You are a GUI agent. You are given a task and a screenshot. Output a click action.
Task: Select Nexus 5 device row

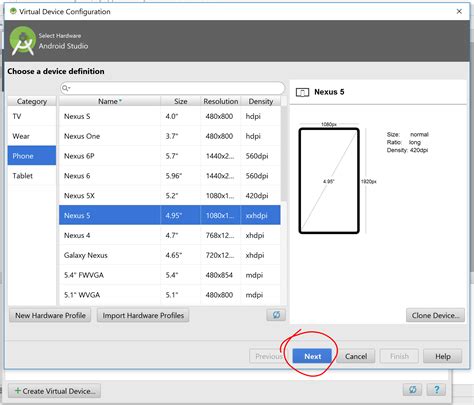click(x=170, y=215)
